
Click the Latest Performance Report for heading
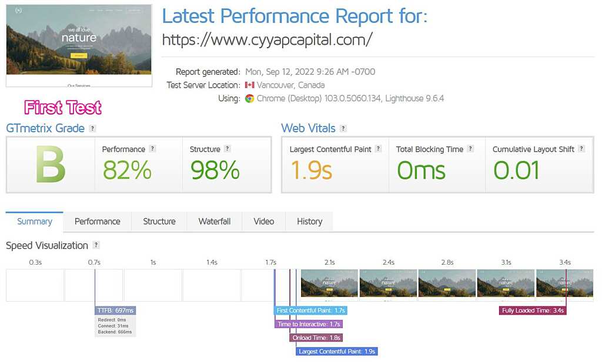point(295,16)
